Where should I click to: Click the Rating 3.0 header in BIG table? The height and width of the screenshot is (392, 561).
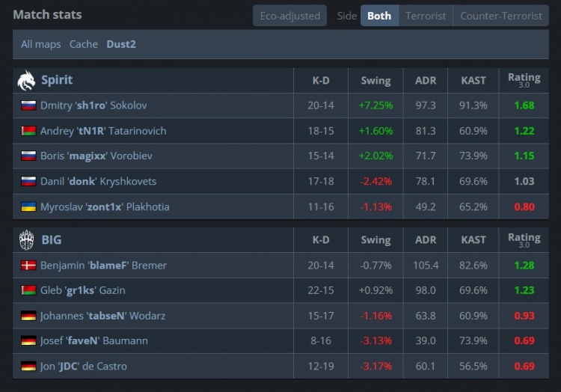tap(524, 239)
